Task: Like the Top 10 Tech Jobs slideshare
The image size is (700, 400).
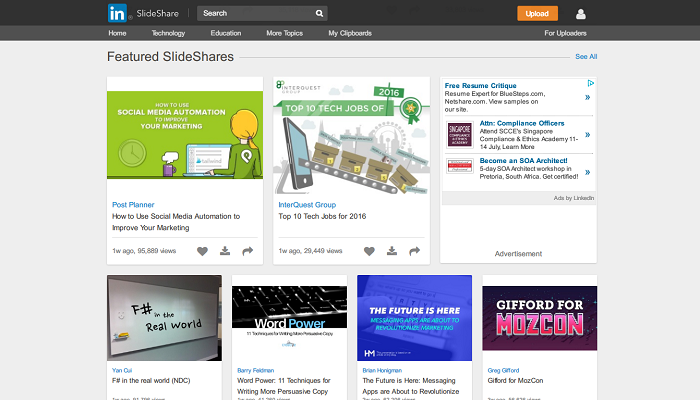Action: click(369, 251)
